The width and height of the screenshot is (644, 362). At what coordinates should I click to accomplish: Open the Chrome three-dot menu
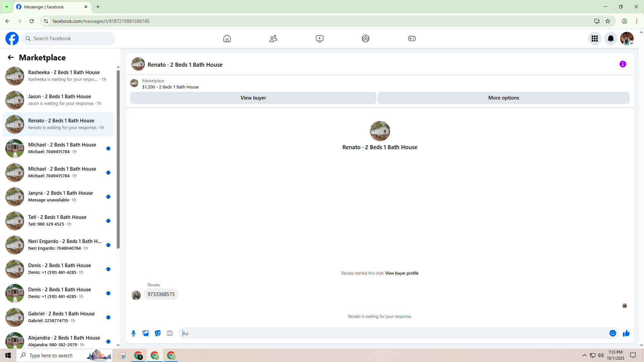point(637,21)
